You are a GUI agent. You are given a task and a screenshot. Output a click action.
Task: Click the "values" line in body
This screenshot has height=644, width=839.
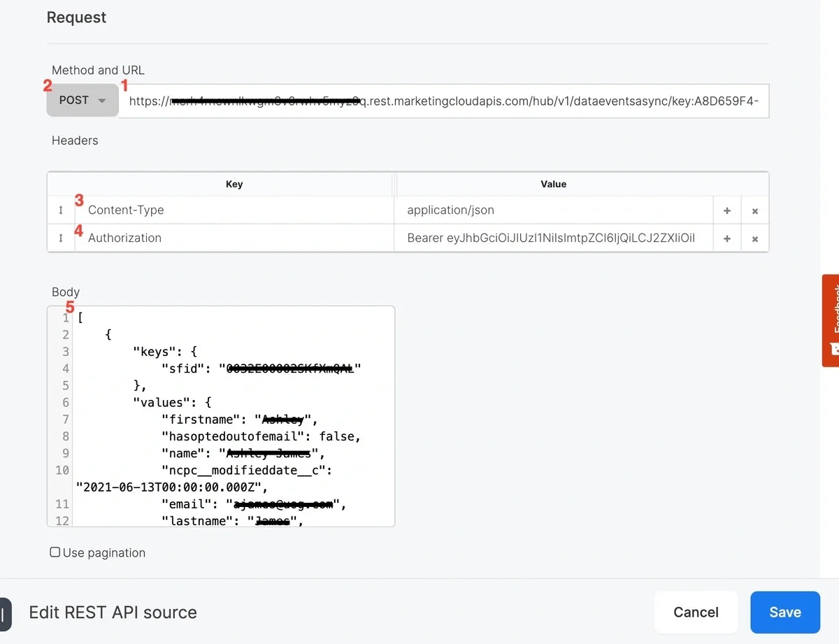coord(173,403)
